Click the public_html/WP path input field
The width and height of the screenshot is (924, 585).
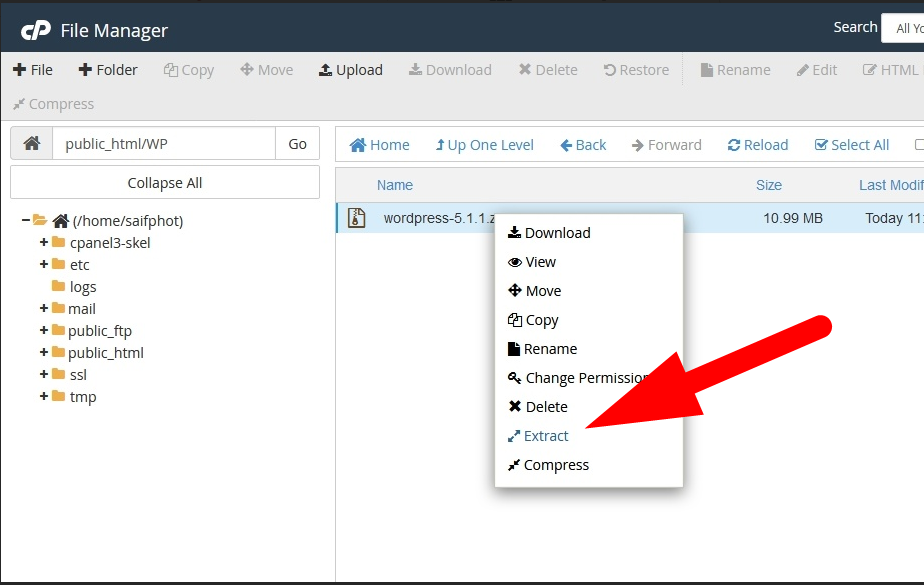(x=164, y=143)
